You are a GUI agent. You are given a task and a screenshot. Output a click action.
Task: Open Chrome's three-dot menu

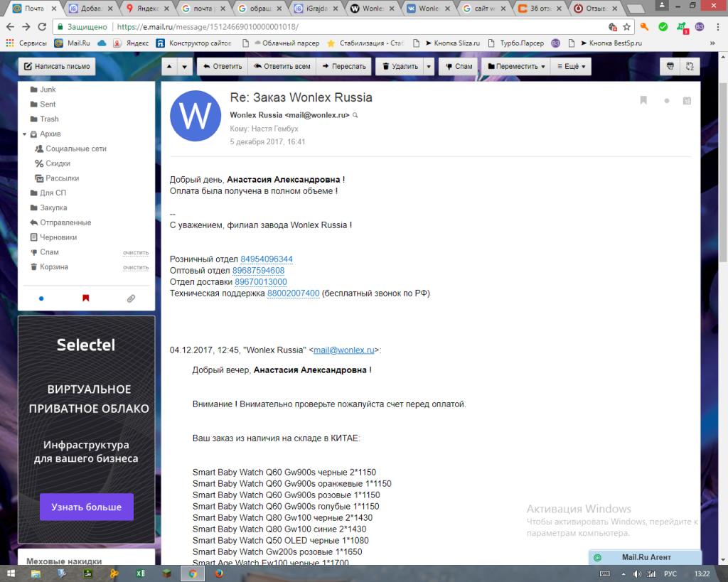pos(718,27)
